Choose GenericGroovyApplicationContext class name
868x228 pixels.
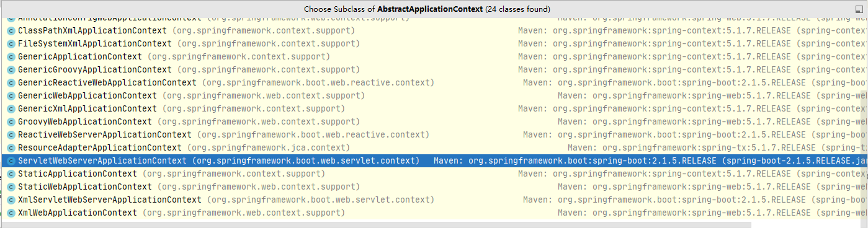tap(95, 69)
